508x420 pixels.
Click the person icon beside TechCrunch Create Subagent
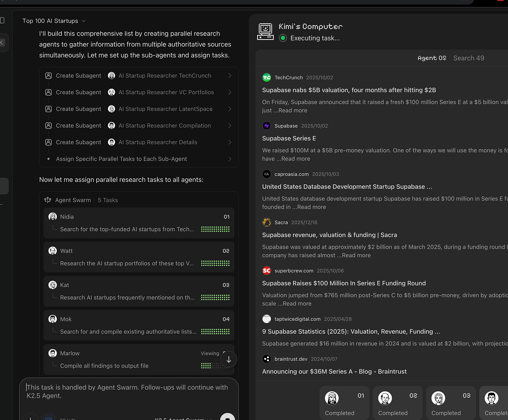(48, 75)
